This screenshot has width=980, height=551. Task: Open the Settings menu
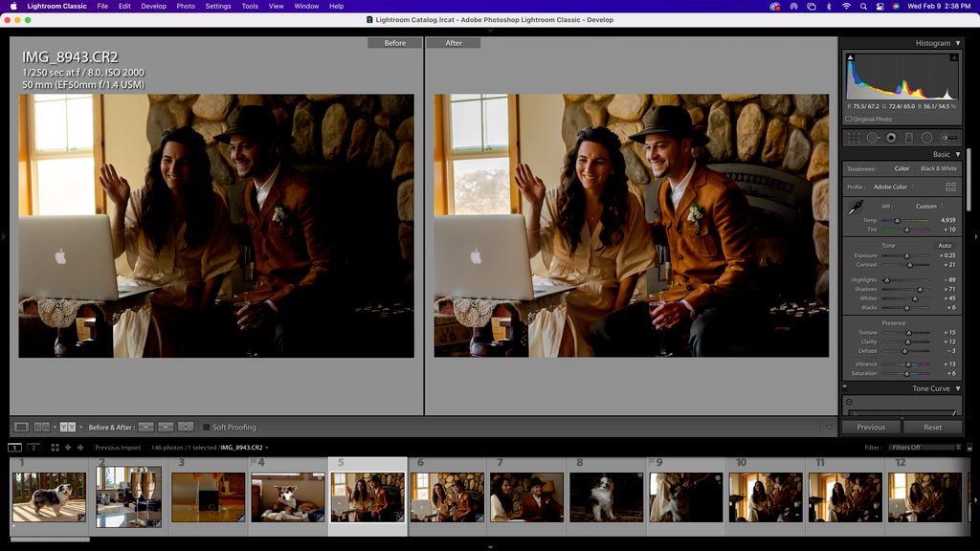tap(218, 7)
